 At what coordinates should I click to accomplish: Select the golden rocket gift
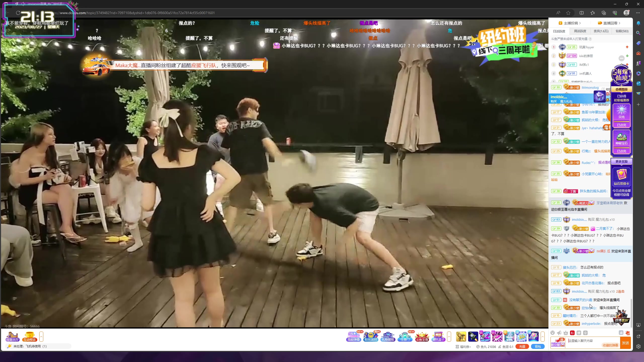pos(461,337)
